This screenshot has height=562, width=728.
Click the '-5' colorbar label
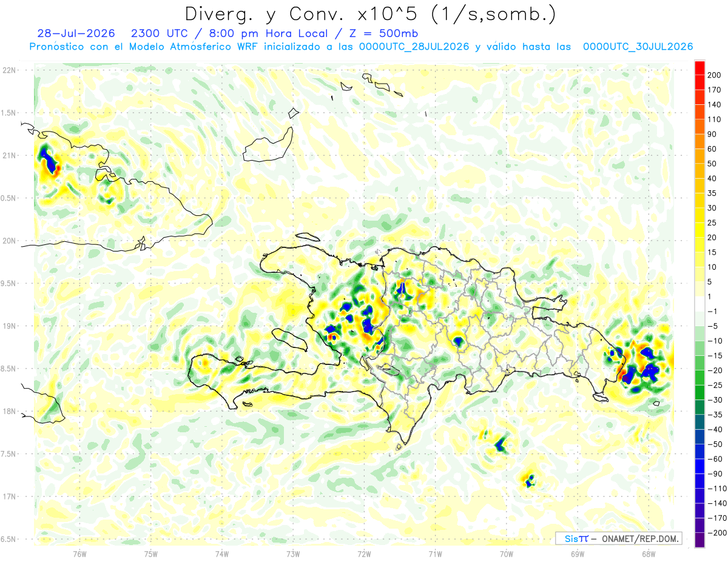(713, 326)
